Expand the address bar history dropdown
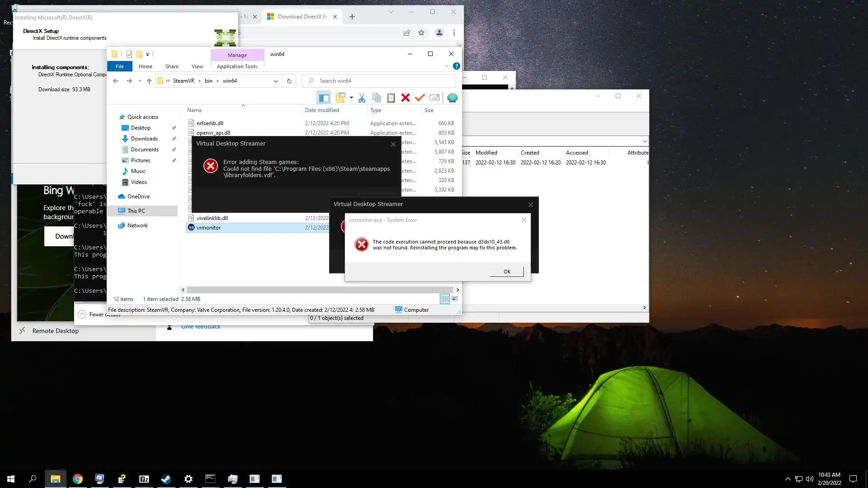This screenshot has height=488, width=868. [x=275, y=81]
